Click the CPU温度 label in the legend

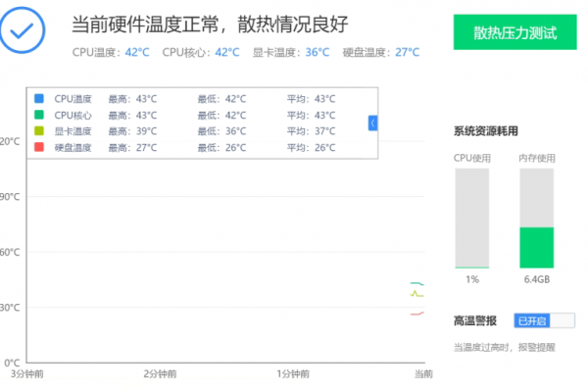click(x=73, y=99)
